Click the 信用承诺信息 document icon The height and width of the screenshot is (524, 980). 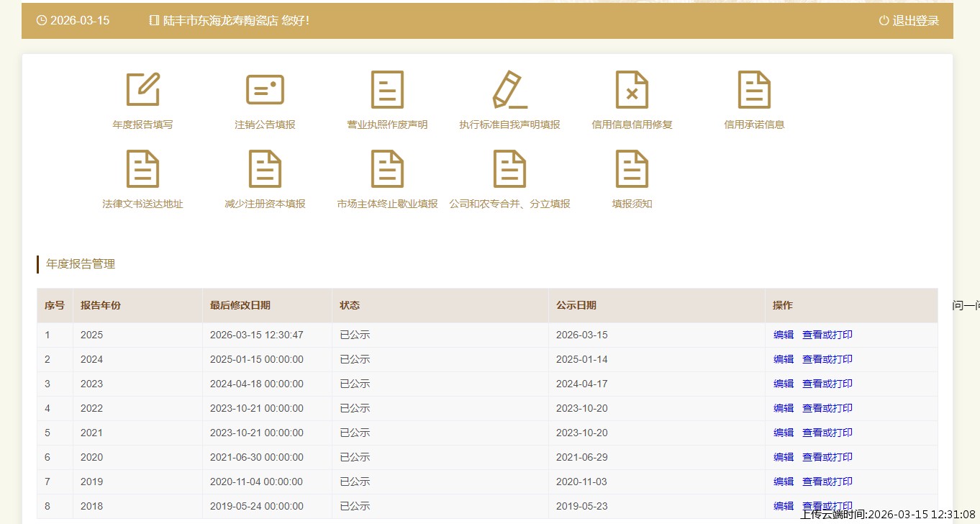(x=754, y=90)
